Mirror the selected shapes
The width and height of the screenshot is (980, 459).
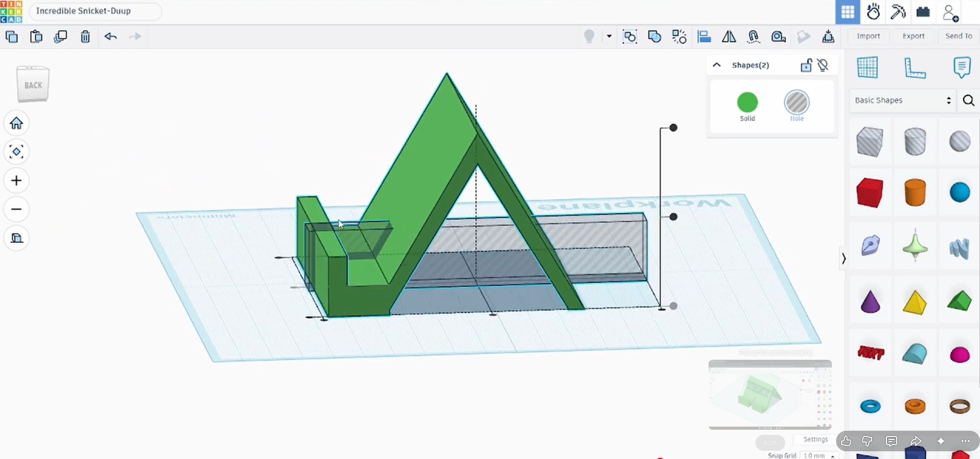coord(729,36)
